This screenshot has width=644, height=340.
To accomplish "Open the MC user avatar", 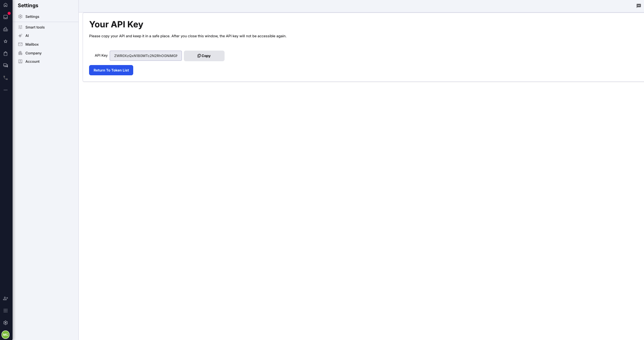I will coord(5,335).
